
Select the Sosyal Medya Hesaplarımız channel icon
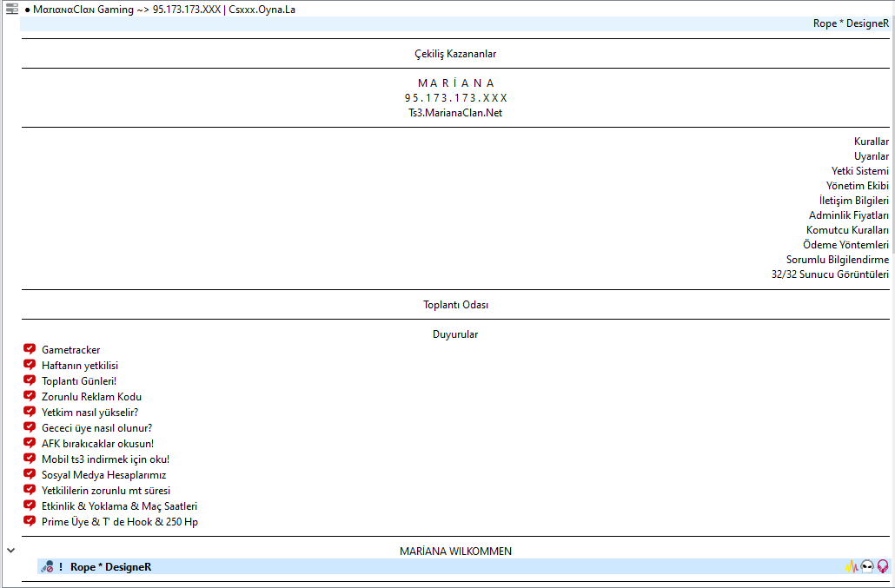[30, 474]
